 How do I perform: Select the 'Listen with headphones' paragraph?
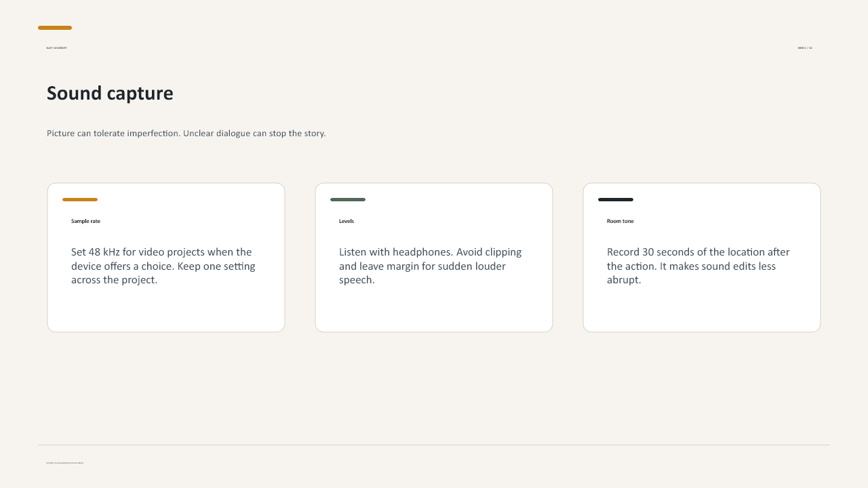[431, 266]
